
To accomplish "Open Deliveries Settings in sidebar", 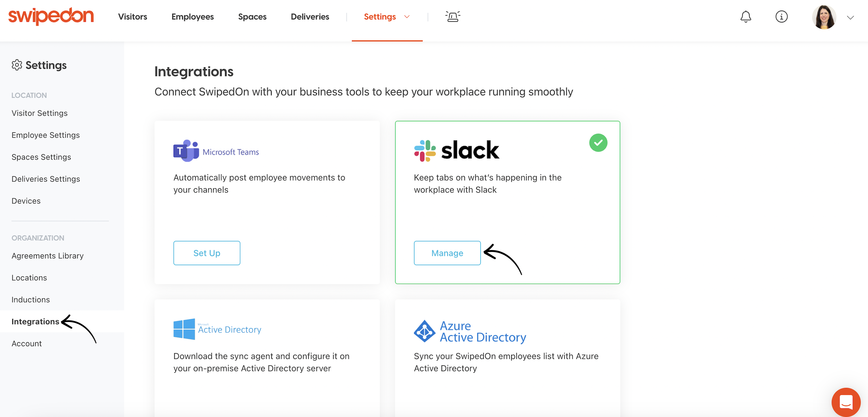I will [46, 179].
